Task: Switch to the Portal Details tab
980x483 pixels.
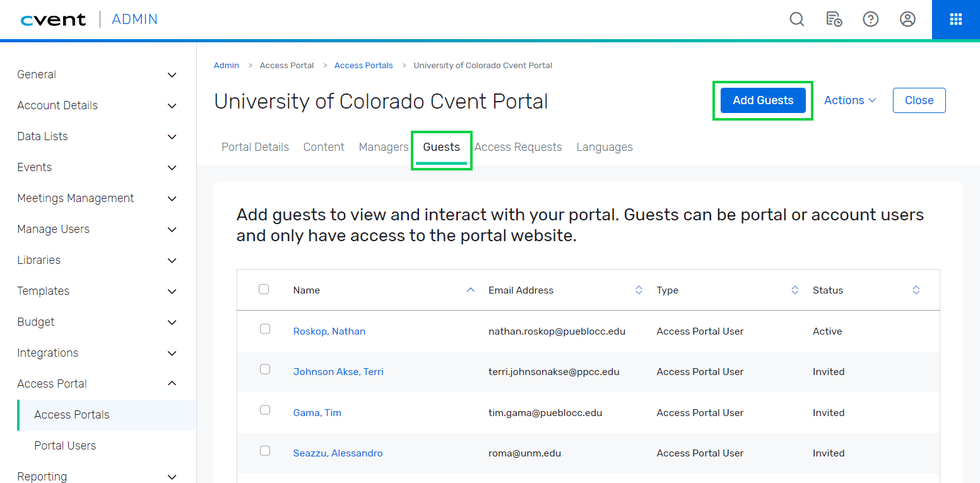Action: coord(255,147)
